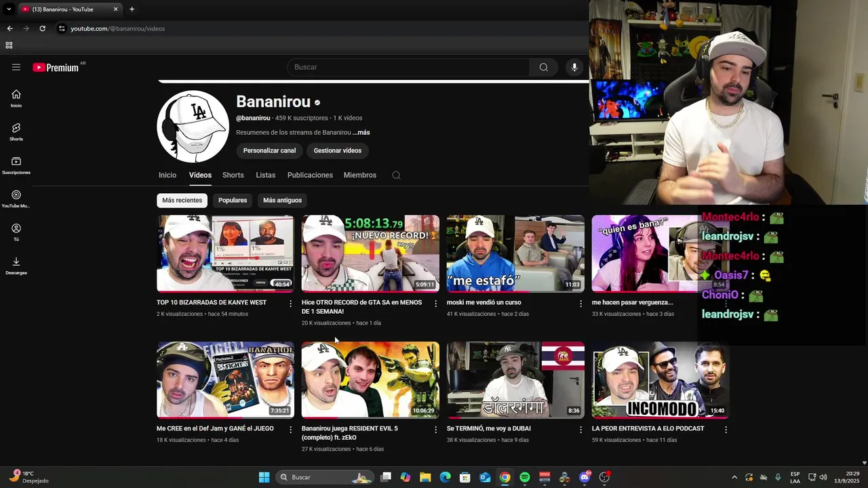Image resolution: width=868 pixels, height=488 pixels.
Task: Reload the page in Chrome
Action: pos(42,28)
